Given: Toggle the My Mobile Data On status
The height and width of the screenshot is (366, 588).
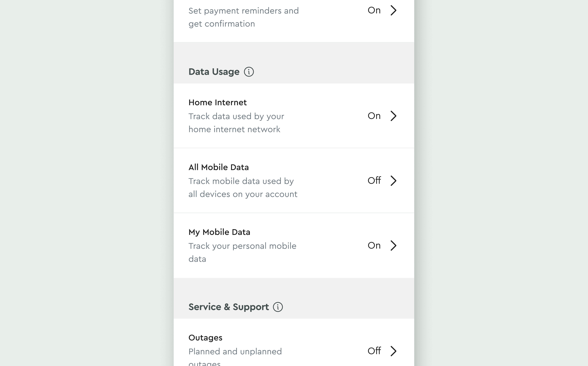Looking at the screenshot, I should click(x=374, y=245).
